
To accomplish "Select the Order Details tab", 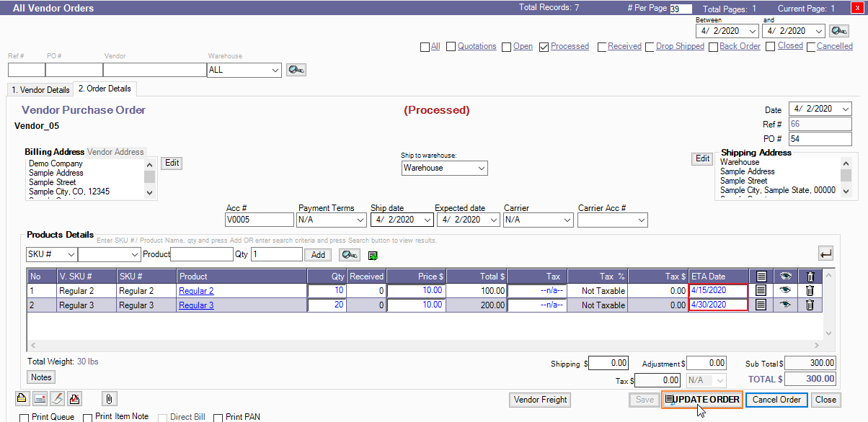I will coord(105,89).
